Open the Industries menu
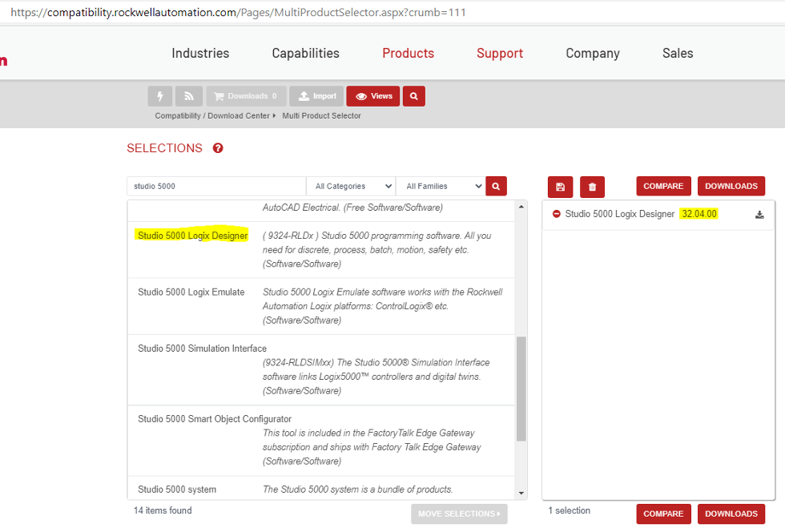Viewport: 785px width, 532px height. click(200, 53)
